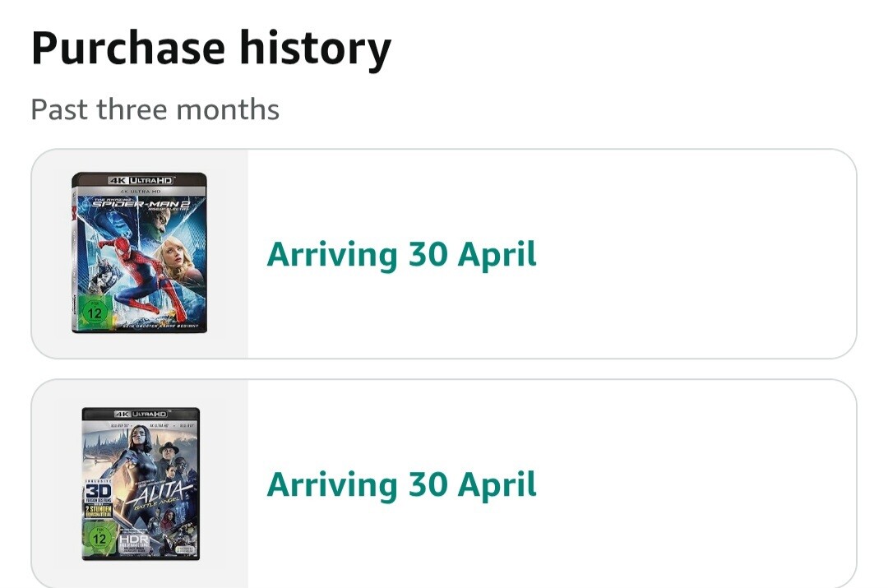Click "Arriving 30 April" on the Spider-Man order
Screen dimensions: 888x588
pyautogui.click(x=401, y=255)
